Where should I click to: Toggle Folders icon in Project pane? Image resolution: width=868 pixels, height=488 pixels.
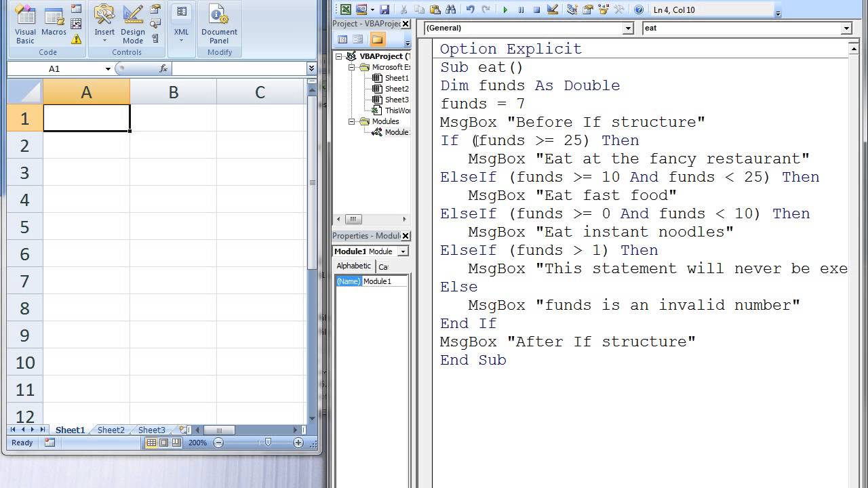(377, 39)
